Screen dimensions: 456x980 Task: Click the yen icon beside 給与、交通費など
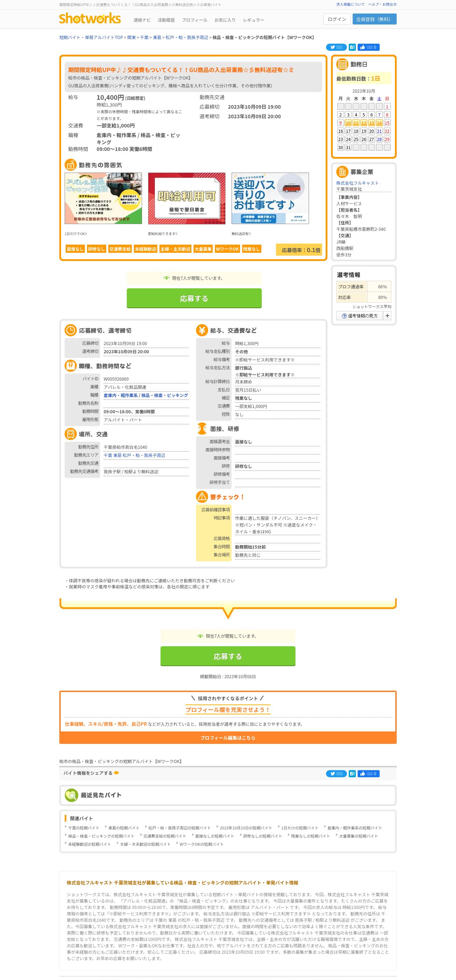[202, 330]
